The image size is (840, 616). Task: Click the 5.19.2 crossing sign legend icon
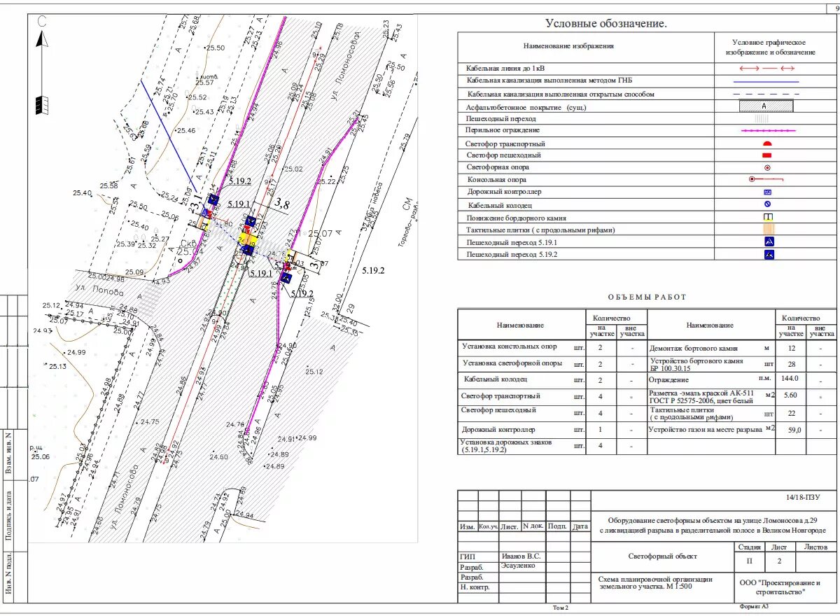pos(769,255)
